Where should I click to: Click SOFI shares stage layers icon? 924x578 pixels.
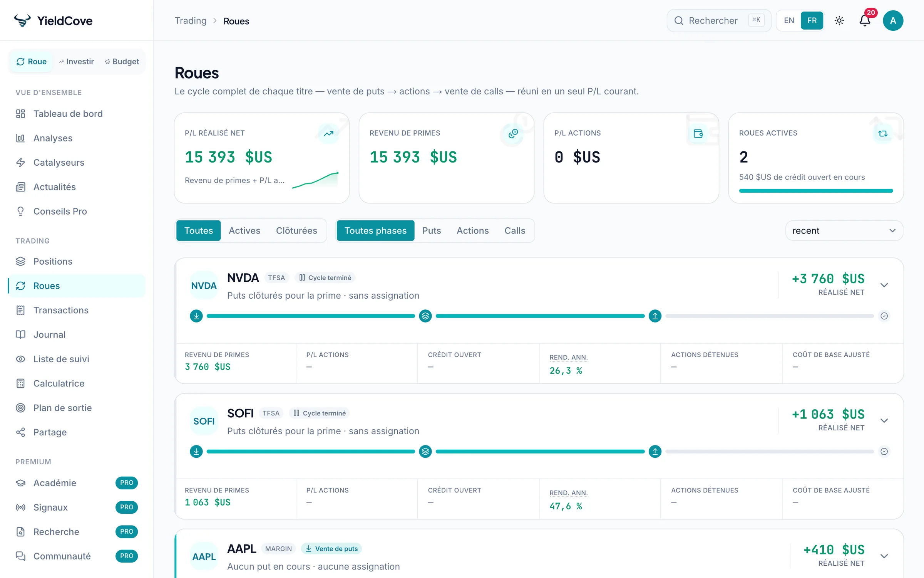coord(425,451)
